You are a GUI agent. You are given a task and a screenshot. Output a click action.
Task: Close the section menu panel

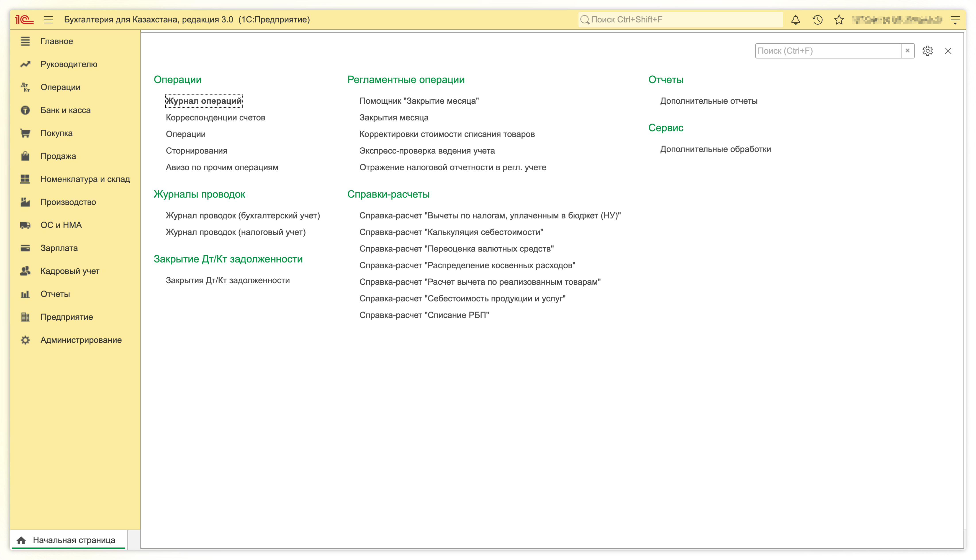[948, 51]
